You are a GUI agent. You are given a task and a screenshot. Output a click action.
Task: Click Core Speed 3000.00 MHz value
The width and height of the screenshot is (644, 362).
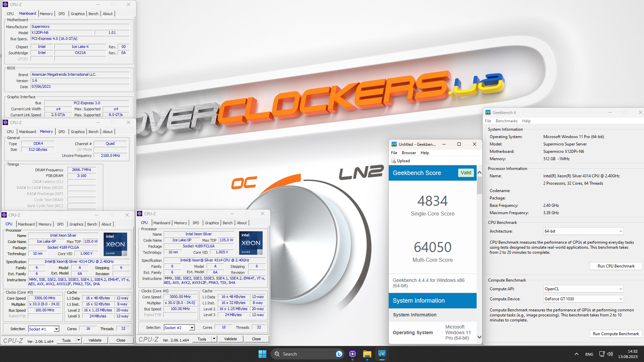[x=180, y=297]
